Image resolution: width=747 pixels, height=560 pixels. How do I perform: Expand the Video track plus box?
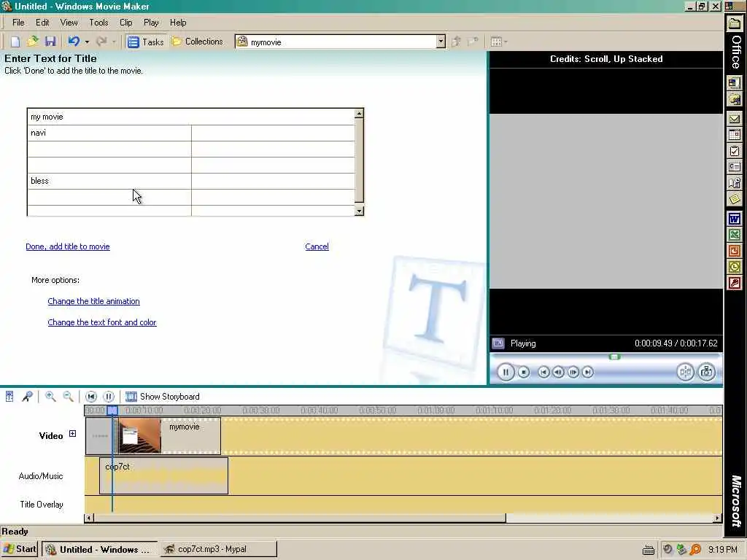(x=72, y=433)
